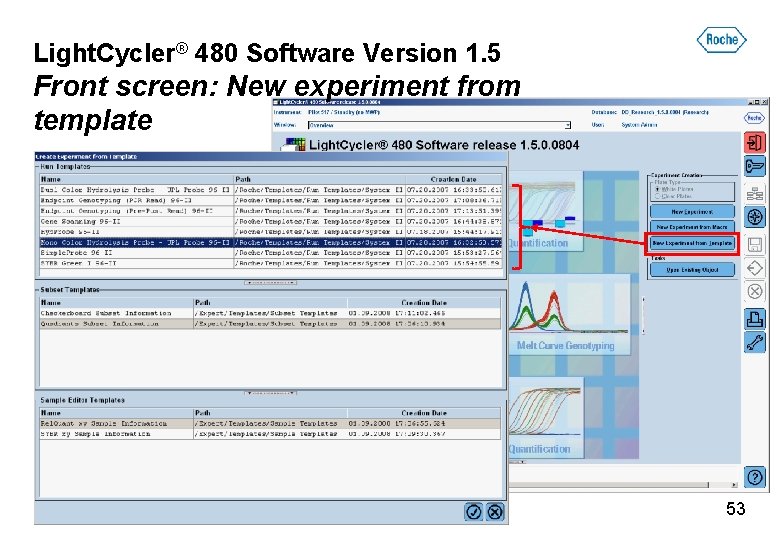Click the question-mark Help icon

click(x=754, y=477)
